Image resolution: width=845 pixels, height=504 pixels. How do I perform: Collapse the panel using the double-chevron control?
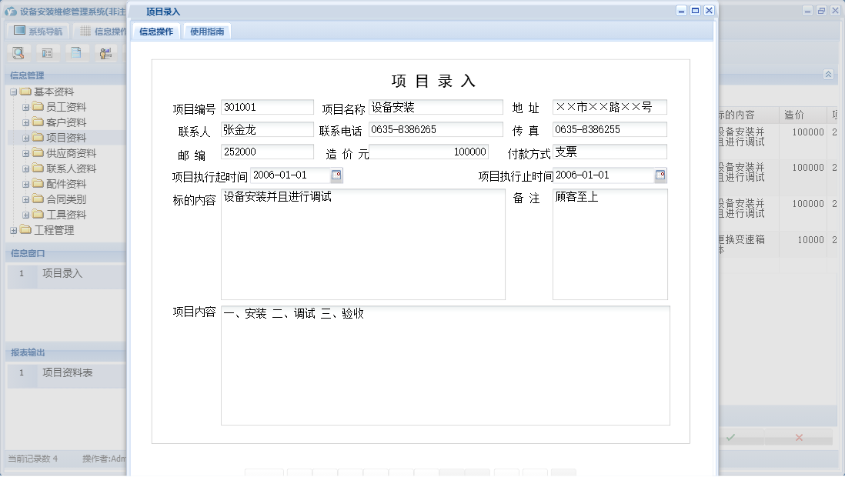(829, 75)
